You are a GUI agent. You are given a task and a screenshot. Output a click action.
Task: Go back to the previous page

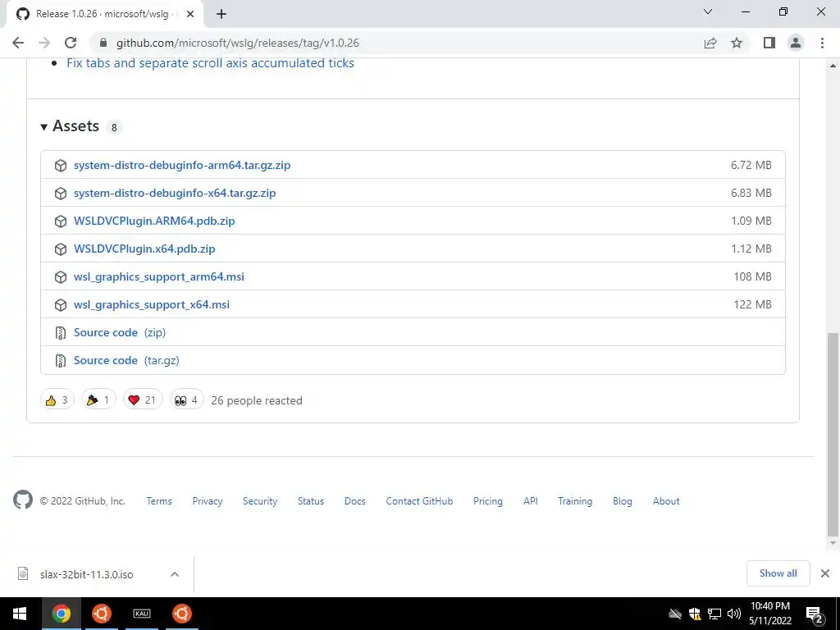click(x=18, y=43)
